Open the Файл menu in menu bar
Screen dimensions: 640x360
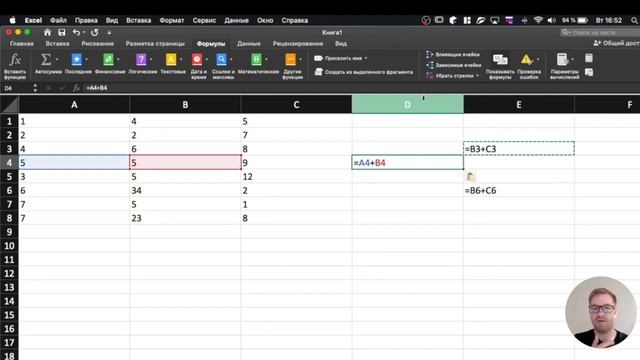(x=58, y=20)
